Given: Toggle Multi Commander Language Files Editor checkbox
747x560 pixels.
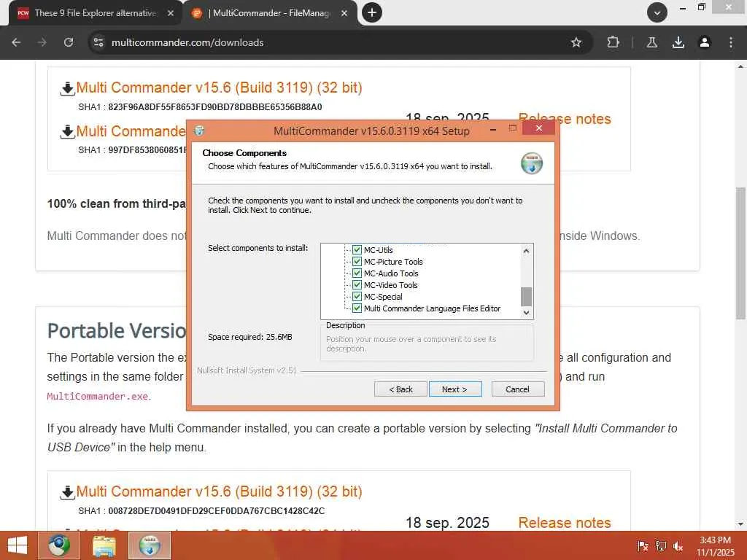Looking at the screenshot, I should point(357,308).
